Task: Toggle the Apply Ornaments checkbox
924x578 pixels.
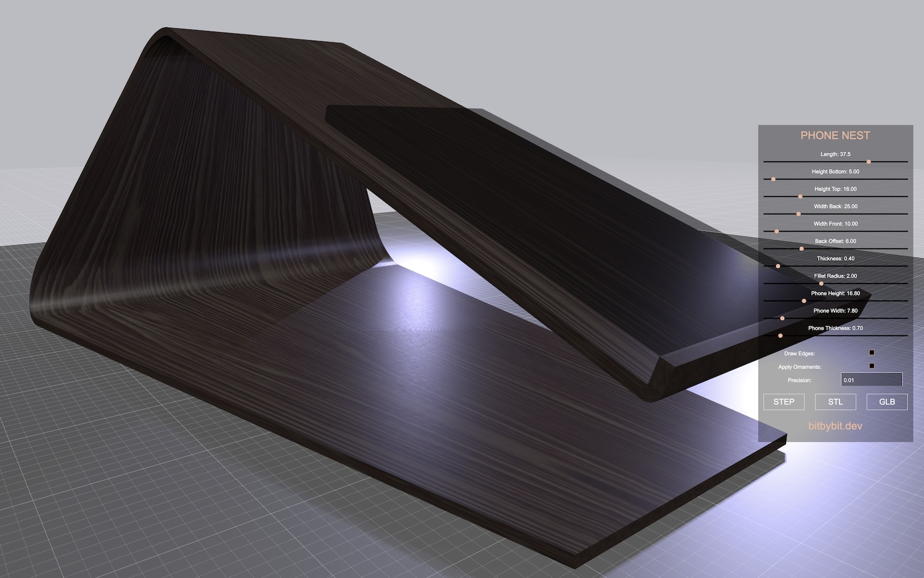Action: 872,366
